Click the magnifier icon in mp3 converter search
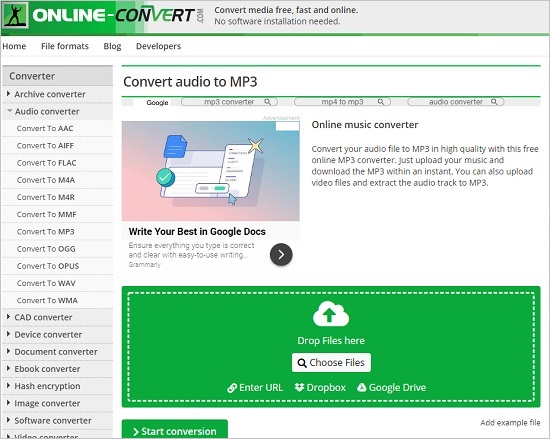The width and height of the screenshot is (550, 439). pos(268,102)
